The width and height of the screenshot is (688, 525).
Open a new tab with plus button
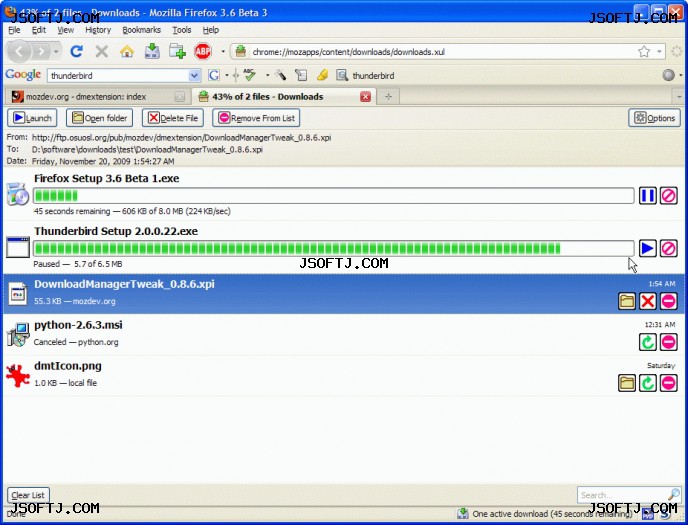[388, 96]
